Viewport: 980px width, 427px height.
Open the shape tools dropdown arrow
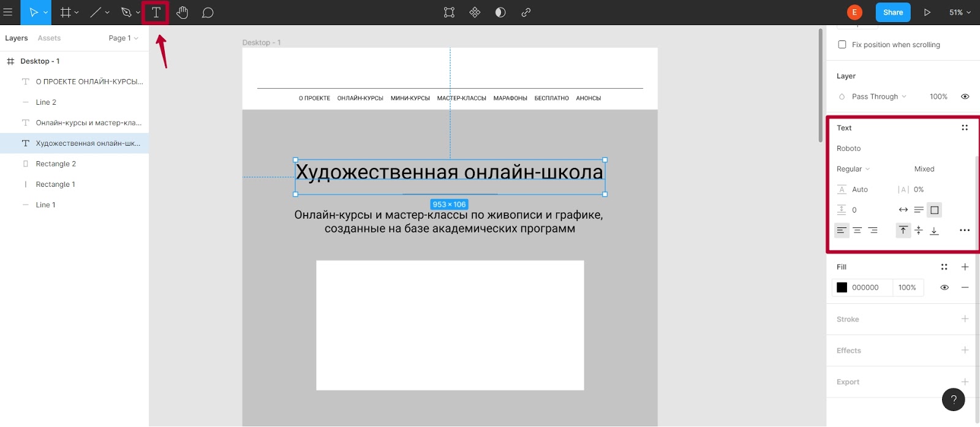pyautogui.click(x=107, y=12)
